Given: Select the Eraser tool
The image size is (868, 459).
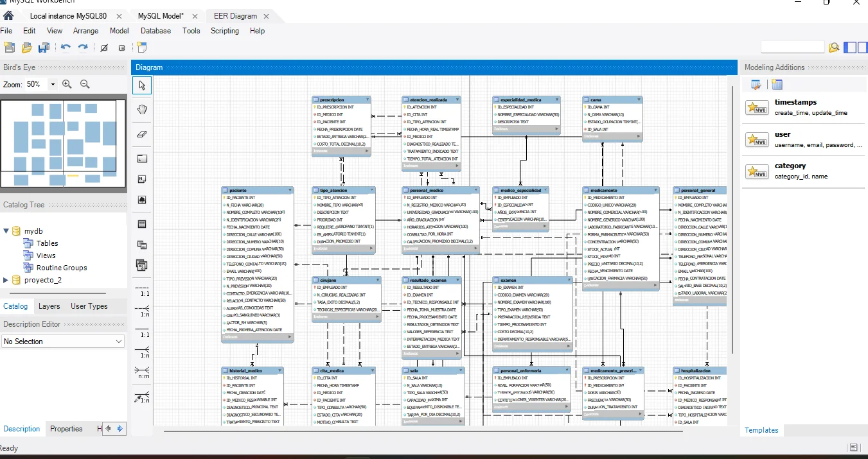Looking at the screenshot, I should 142,134.
